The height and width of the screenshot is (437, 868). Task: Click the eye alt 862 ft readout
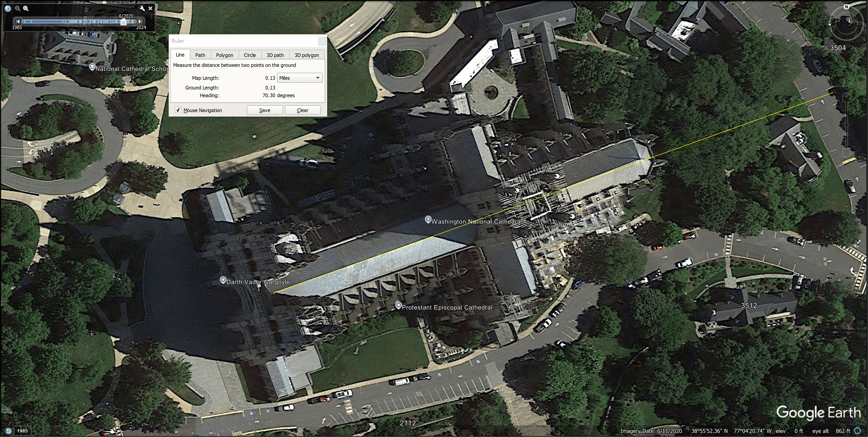831,431
